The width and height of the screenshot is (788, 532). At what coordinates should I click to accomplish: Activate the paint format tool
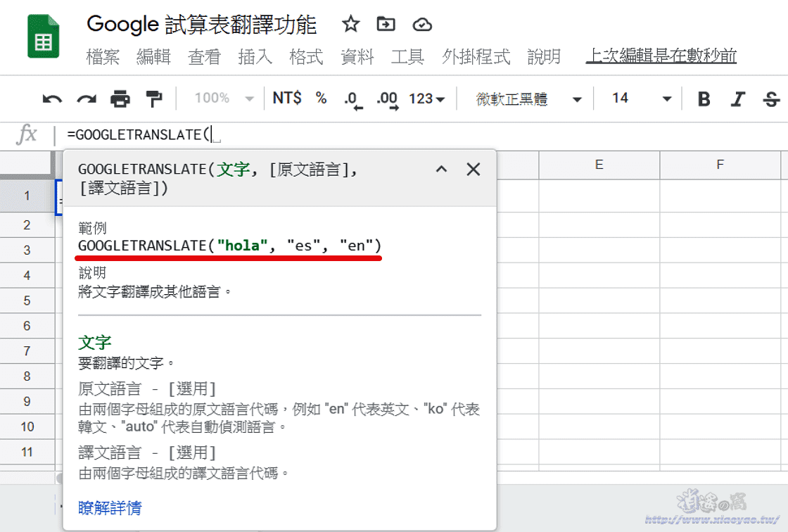pyautogui.click(x=154, y=99)
